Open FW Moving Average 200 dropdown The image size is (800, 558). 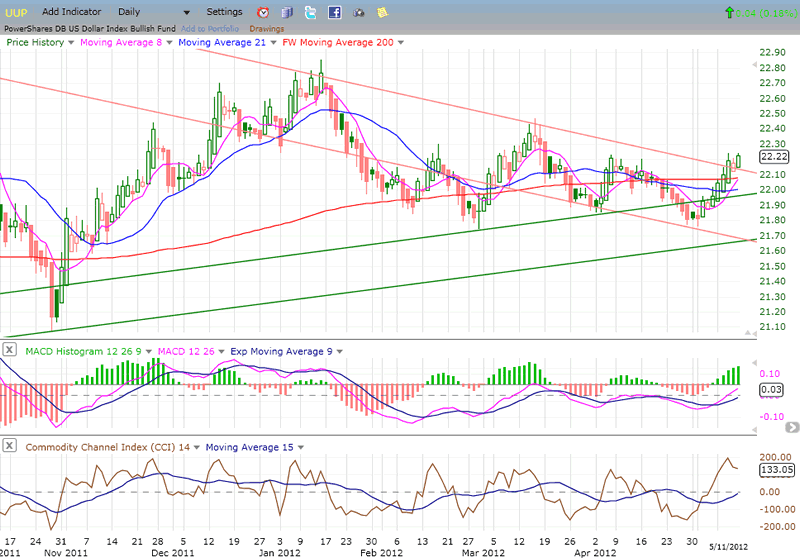point(398,43)
